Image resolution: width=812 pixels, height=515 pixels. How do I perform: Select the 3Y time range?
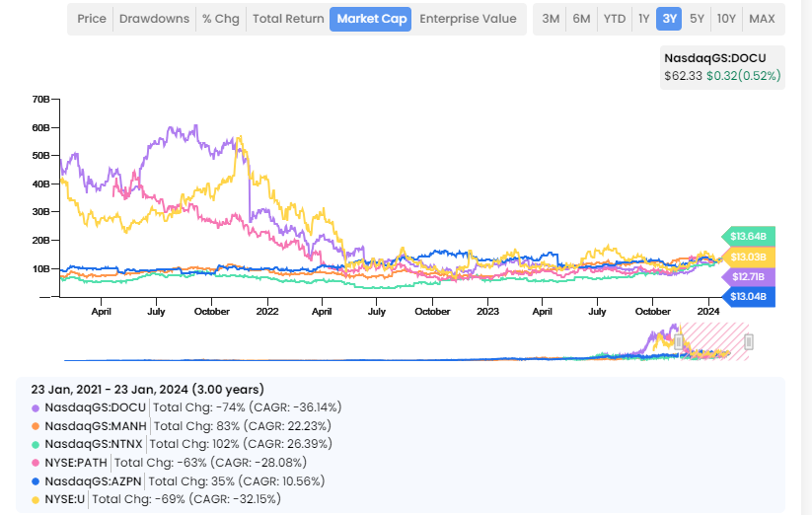pyautogui.click(x=669, y=19)
